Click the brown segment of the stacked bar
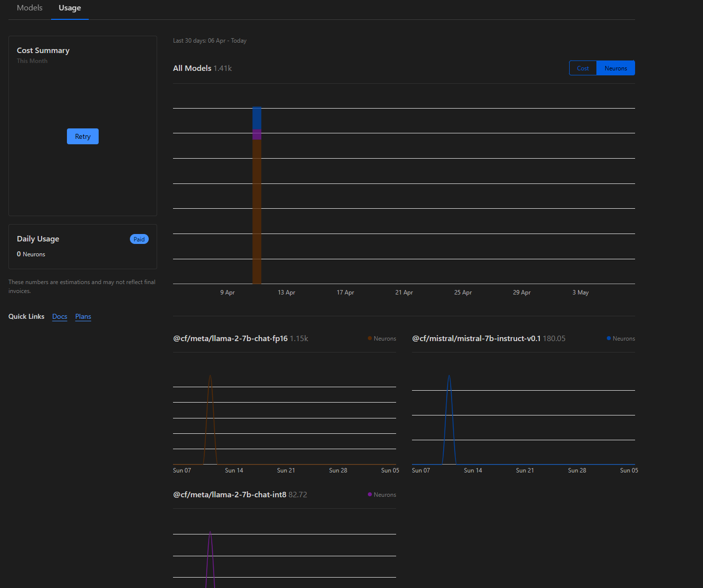Screen dimensions: 703x588 click(257, 212)
